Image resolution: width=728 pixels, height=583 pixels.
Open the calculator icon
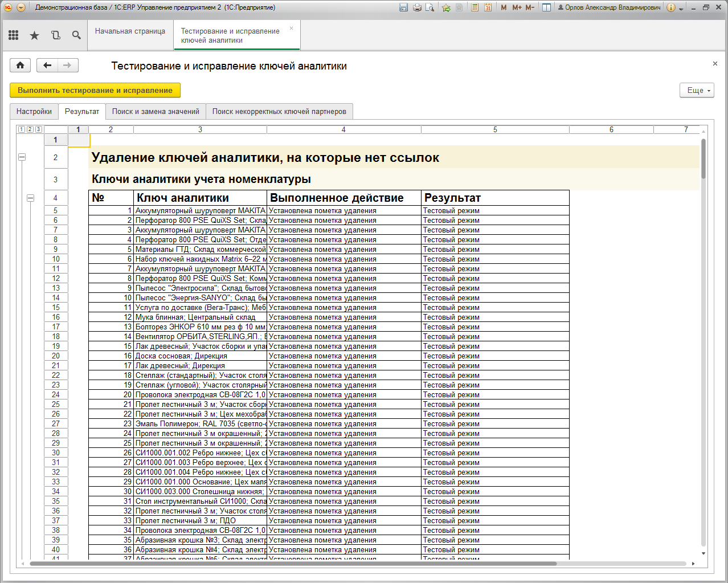click(x=475, y=7)
